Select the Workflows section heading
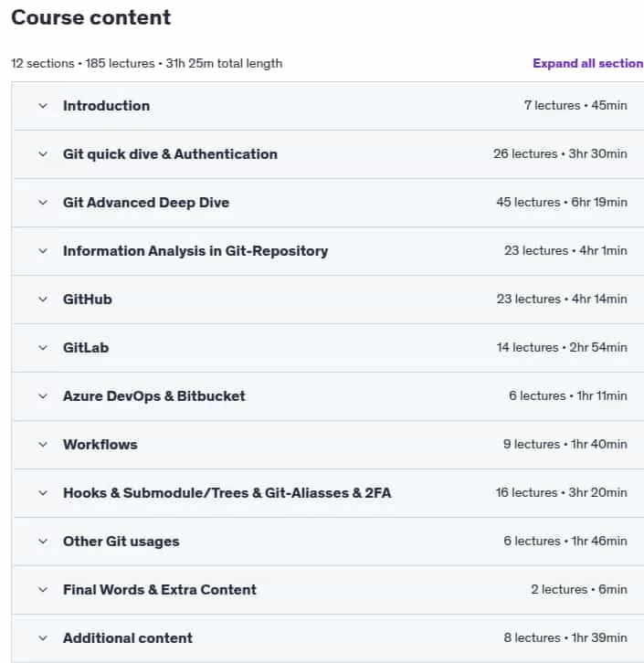This screenshot has width=644, height=663. click(x=100, y=445)
